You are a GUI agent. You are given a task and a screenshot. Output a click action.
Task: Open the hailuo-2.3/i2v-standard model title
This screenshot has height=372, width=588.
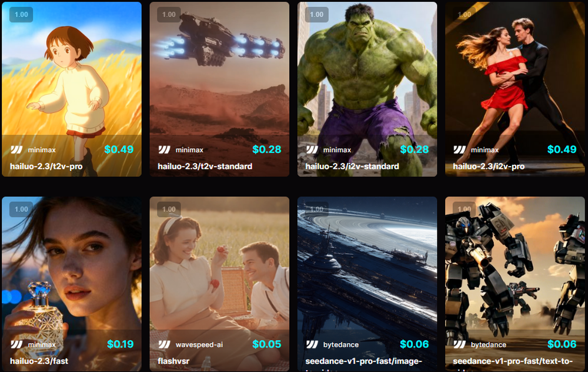[x=352, y=167]
